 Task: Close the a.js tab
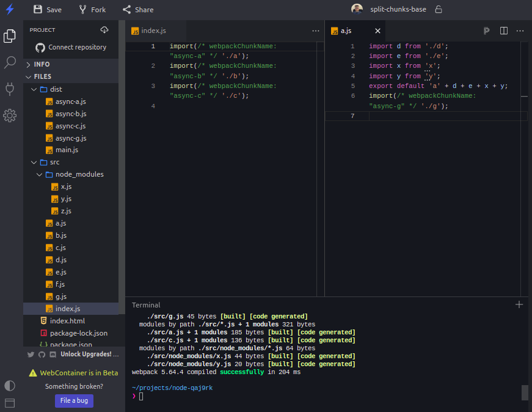pyautogui.click(x=377, y=31)
